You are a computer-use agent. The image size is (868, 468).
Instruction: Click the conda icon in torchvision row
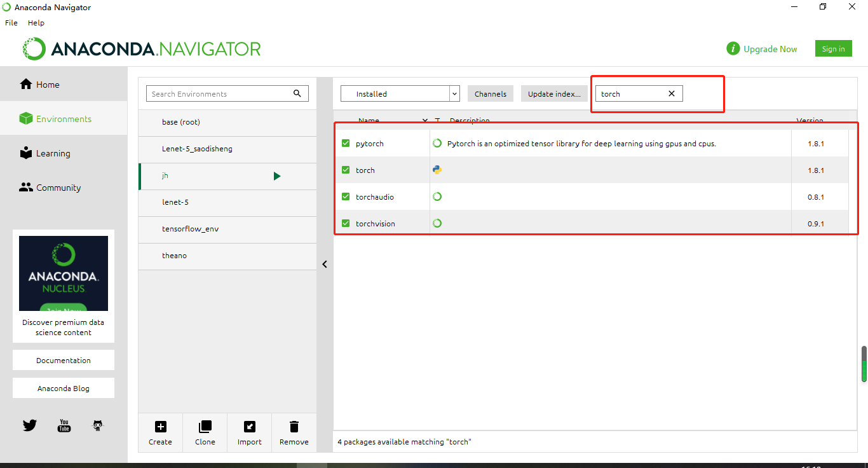pos(437,223)
